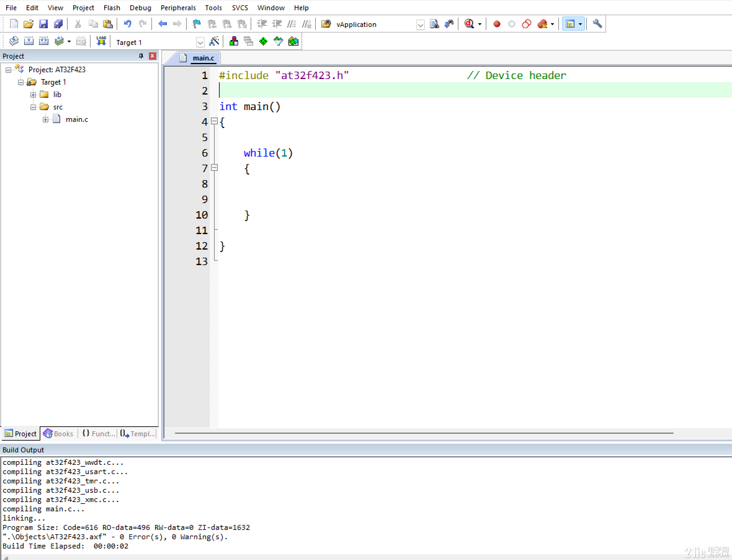Viewport: 732px width, 560px height.
Task: Insert breakpoint red dot icon
Action: click(497, 24)
